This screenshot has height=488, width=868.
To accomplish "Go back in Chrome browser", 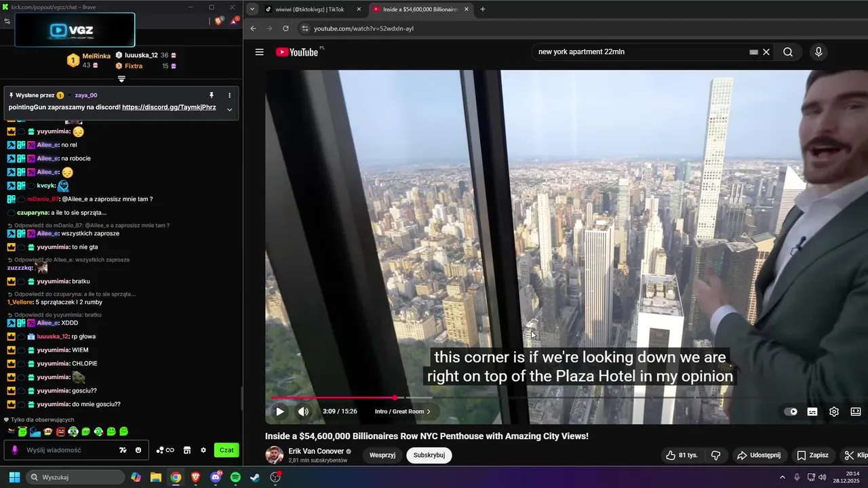I will click(253, 28).
